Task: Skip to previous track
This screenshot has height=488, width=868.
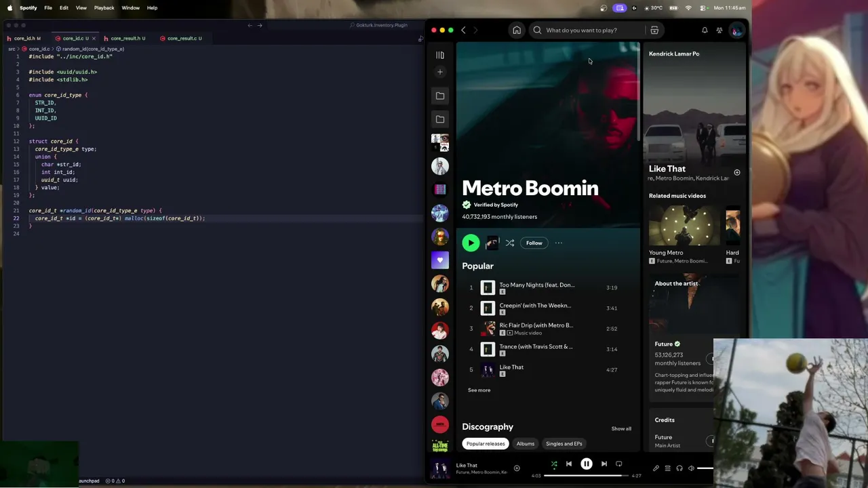Action: pyautogui.click(x=569, y=464)
